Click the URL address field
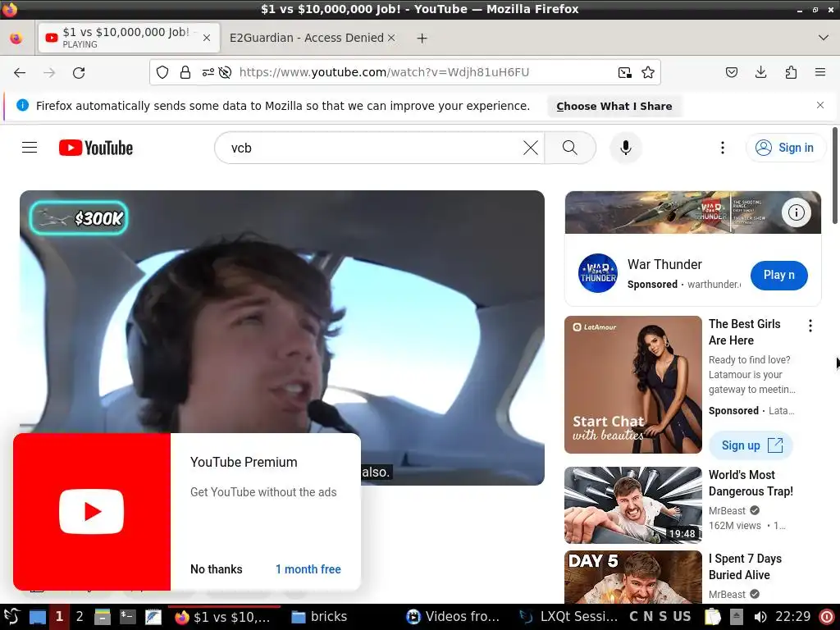840x630 pixels. coord(423,72)
